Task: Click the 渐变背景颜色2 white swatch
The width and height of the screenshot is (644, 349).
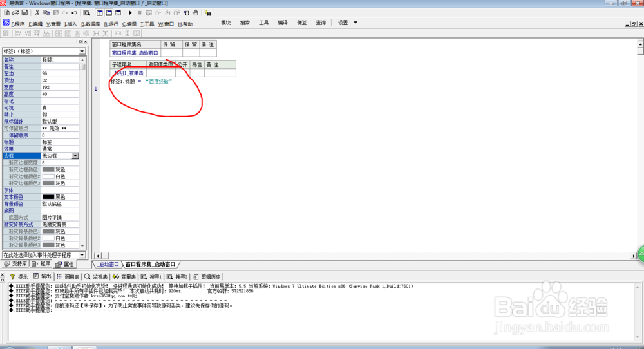Action: tap(48, 238)
